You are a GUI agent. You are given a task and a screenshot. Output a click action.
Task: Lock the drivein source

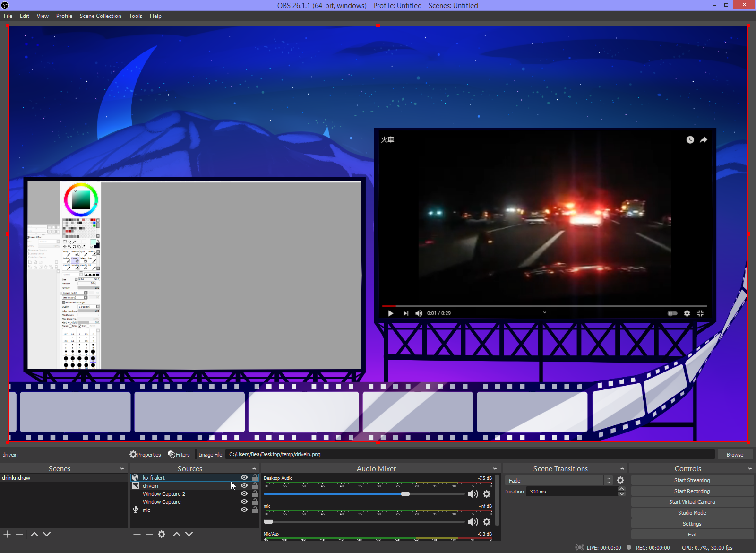point(255,485)
